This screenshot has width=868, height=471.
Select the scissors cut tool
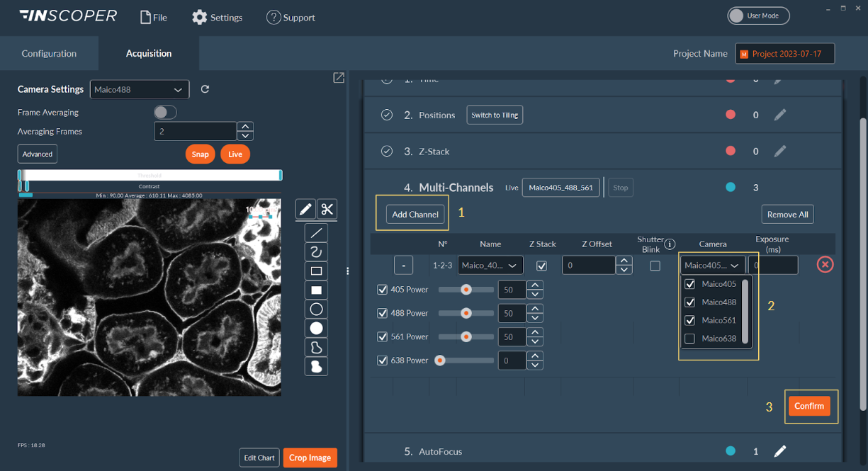pyautogui.click(x=327, y=209)
